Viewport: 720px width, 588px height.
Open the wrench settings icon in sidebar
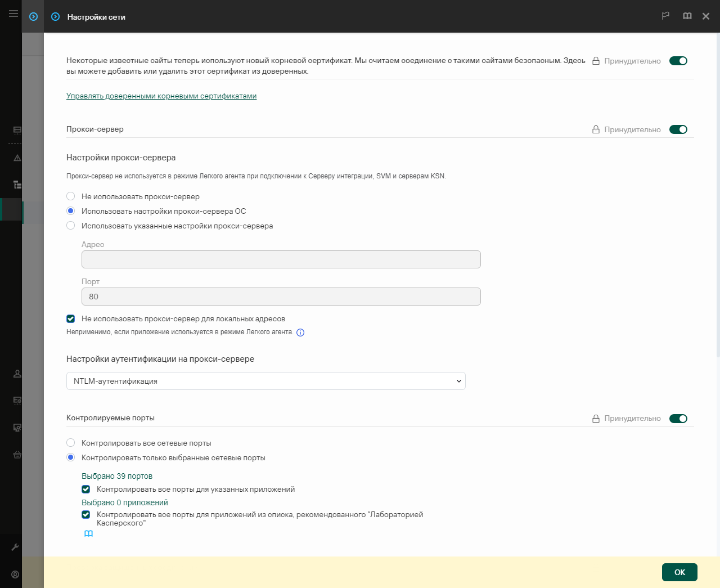click(15, 547)
